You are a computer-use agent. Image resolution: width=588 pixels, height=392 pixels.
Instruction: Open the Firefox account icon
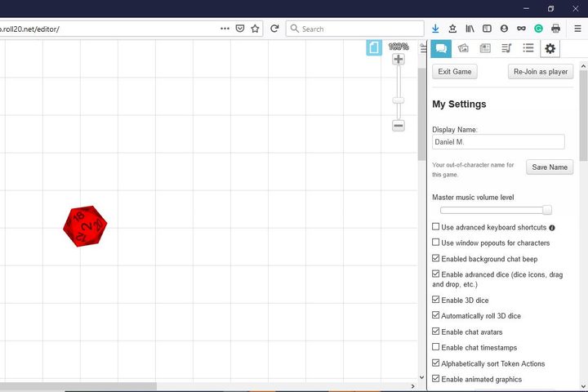coord(505,29)
